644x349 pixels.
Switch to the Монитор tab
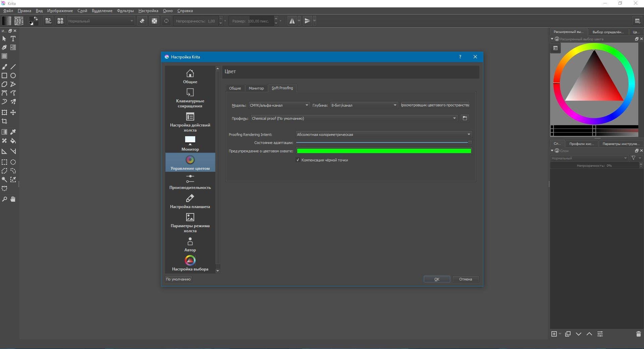click(x=256, y=88)
